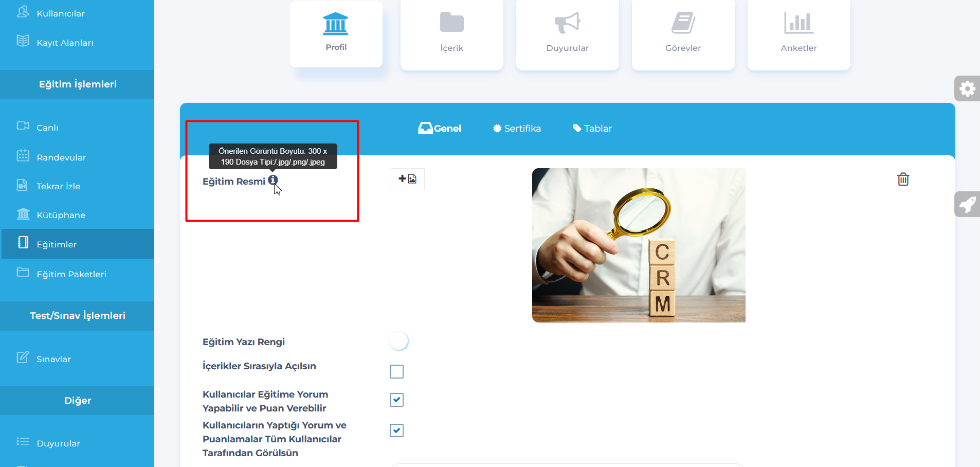Click the Randevular calendar icon
The height and width of the screenshot is (467, 980).
click(x=23, y=155)
